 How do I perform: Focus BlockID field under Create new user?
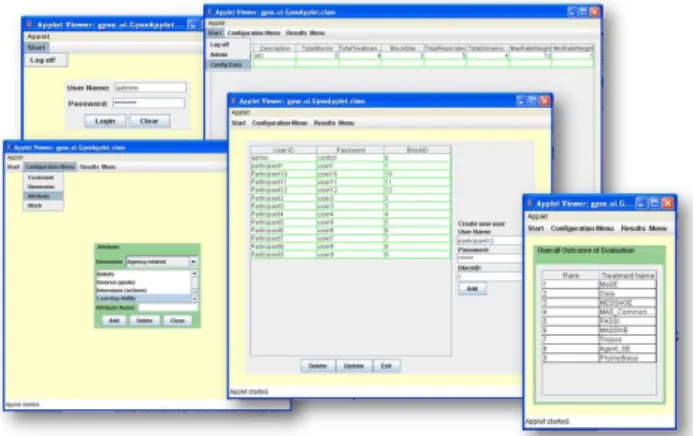tap(489, 277)
